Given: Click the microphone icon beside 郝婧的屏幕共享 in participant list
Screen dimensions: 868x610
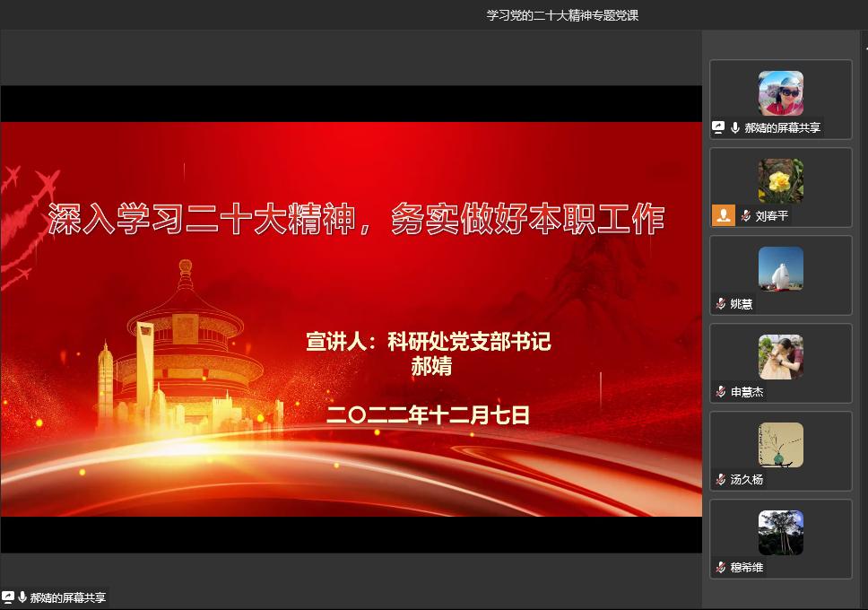Looking at the screenshot, I should pos(735,128).
